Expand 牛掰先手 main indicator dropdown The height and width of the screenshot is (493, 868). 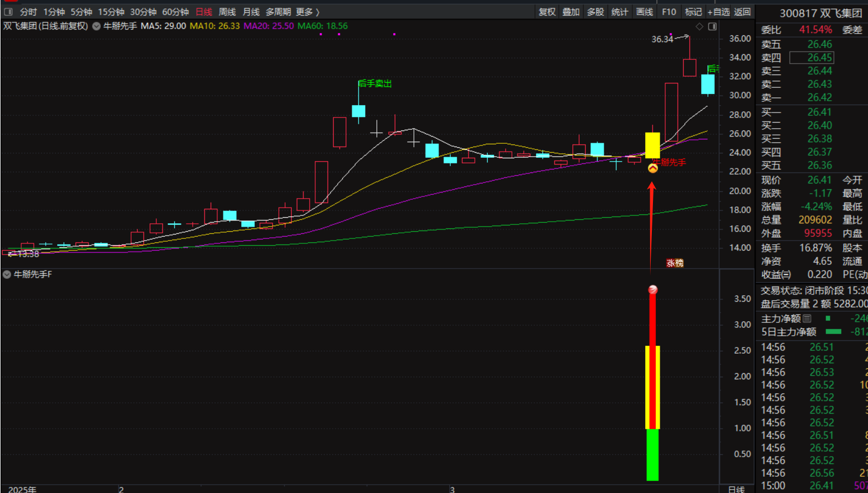tap(96, 26)
